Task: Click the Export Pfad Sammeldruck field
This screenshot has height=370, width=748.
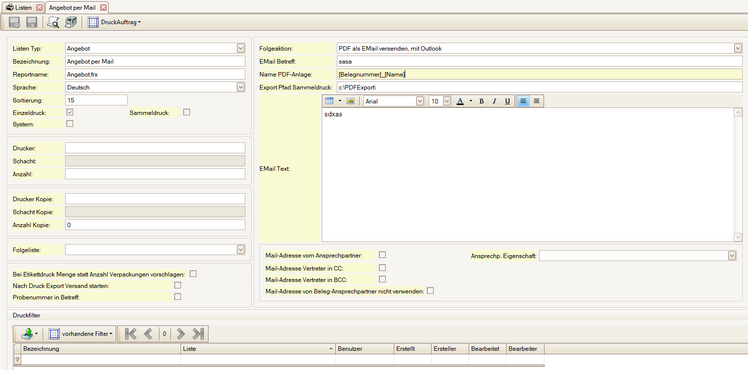Action: [x=539, y=87]
